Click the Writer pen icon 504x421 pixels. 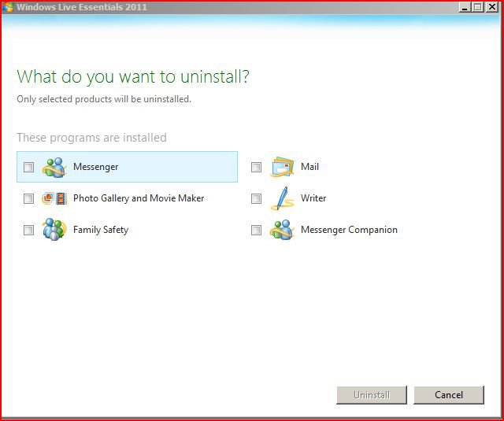[282, 198]
